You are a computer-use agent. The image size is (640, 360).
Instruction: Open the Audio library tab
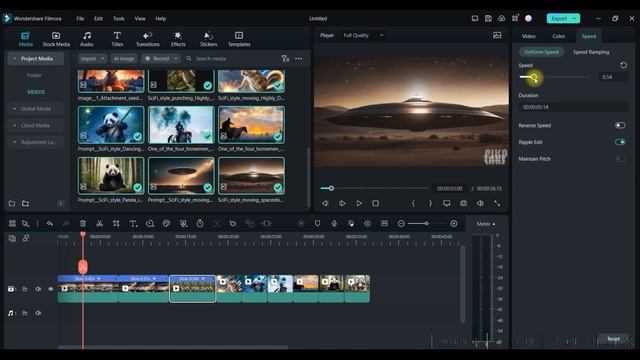tap(87, 39)
